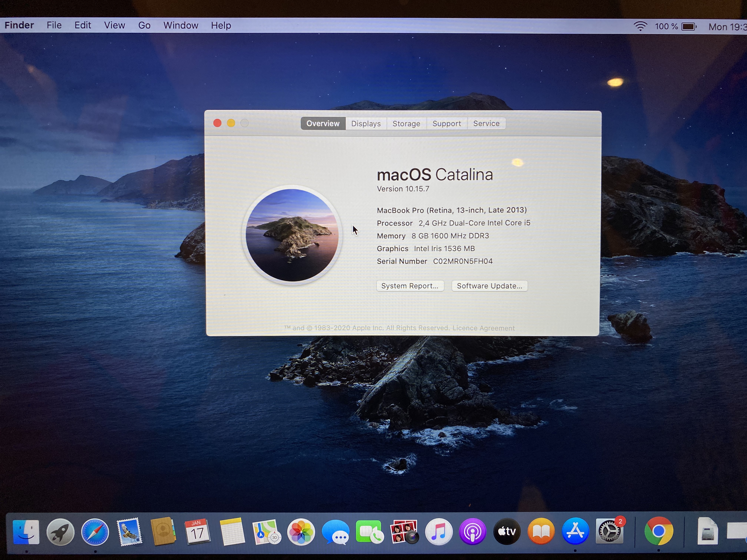Launch FaceTime from the Dock

pos(369,532)
